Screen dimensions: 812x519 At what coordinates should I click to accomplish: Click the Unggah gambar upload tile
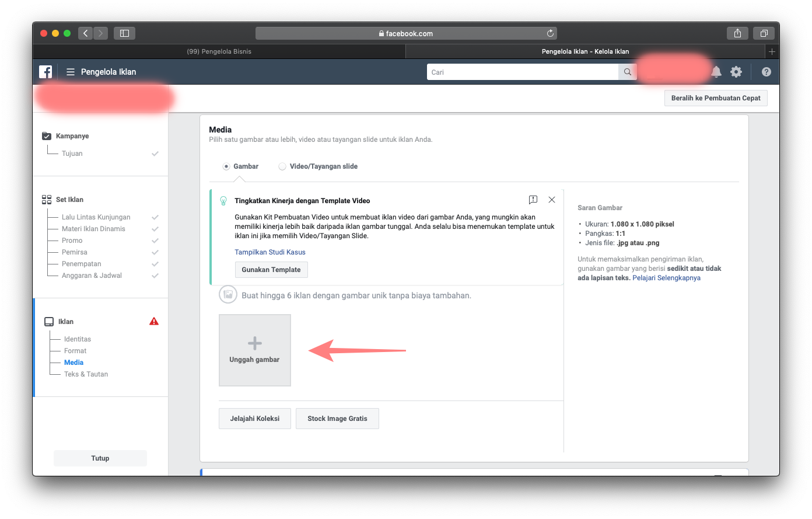point(255,350)
